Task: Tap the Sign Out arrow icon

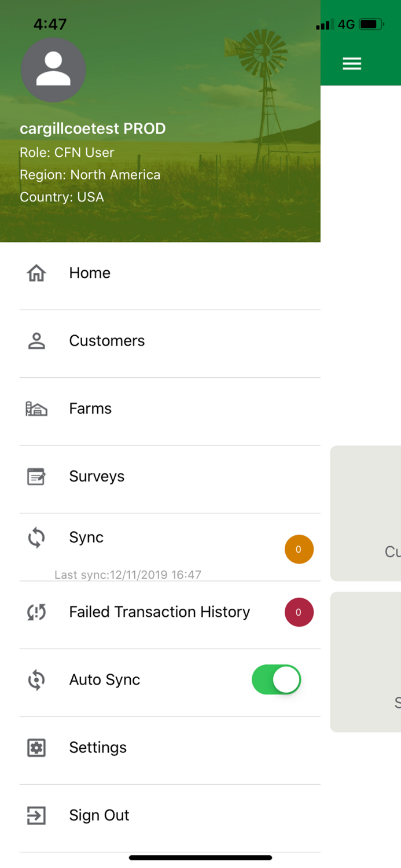Action: point(36,815)
